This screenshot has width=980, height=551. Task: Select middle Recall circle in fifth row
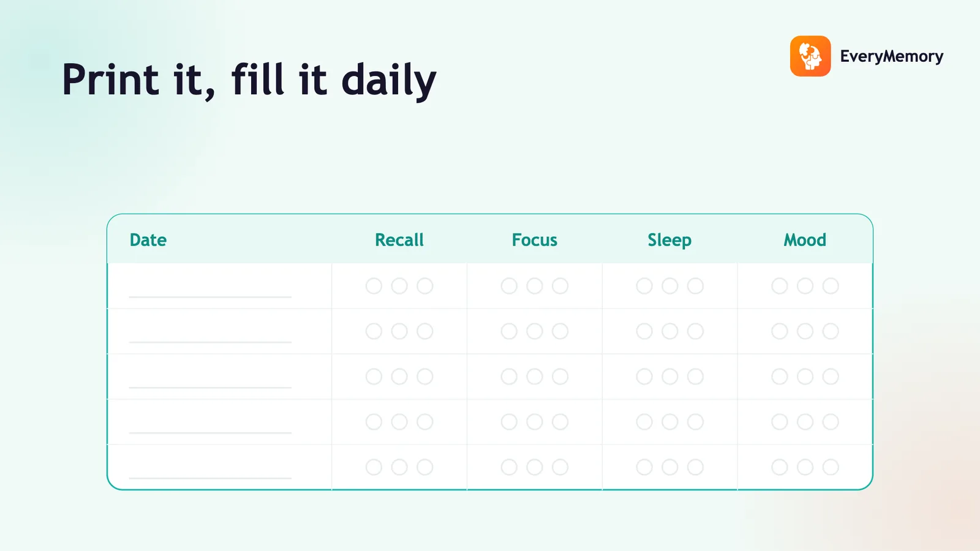click(x=399, y=467)
